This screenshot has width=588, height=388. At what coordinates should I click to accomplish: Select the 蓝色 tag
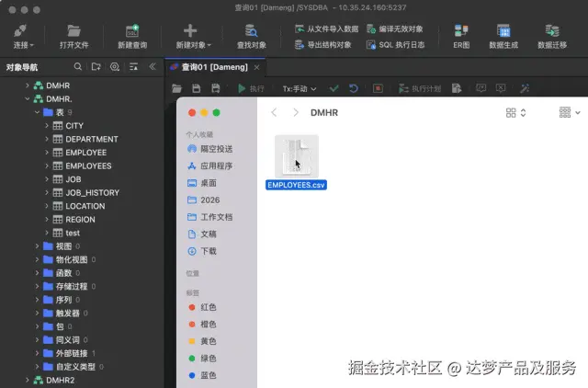(202, 375)
